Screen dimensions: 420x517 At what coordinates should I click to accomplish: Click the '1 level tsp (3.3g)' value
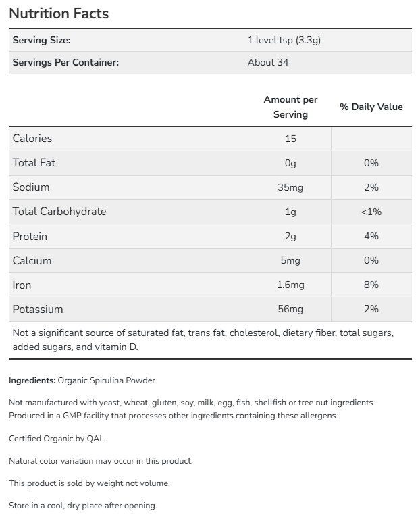284,41
